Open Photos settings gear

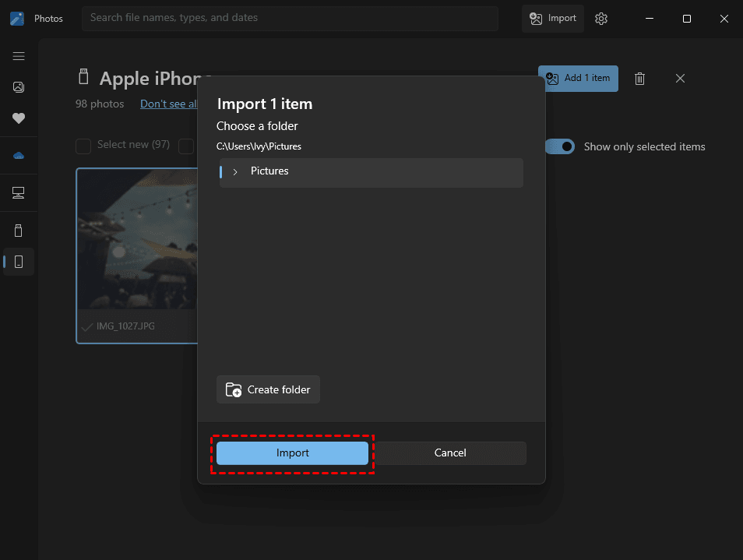coord(600,19)
